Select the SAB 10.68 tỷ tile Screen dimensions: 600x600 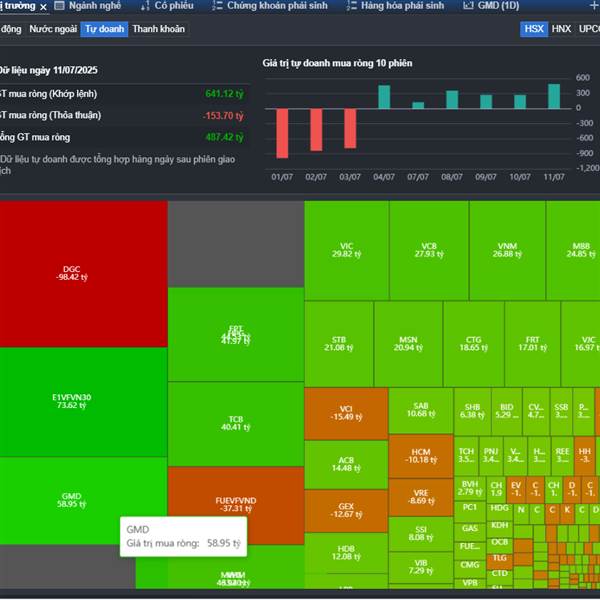point(421,410)
